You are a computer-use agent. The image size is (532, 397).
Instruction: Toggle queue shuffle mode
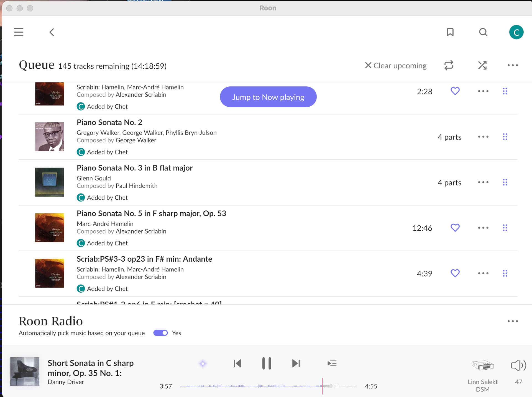(x=482, y=65)
